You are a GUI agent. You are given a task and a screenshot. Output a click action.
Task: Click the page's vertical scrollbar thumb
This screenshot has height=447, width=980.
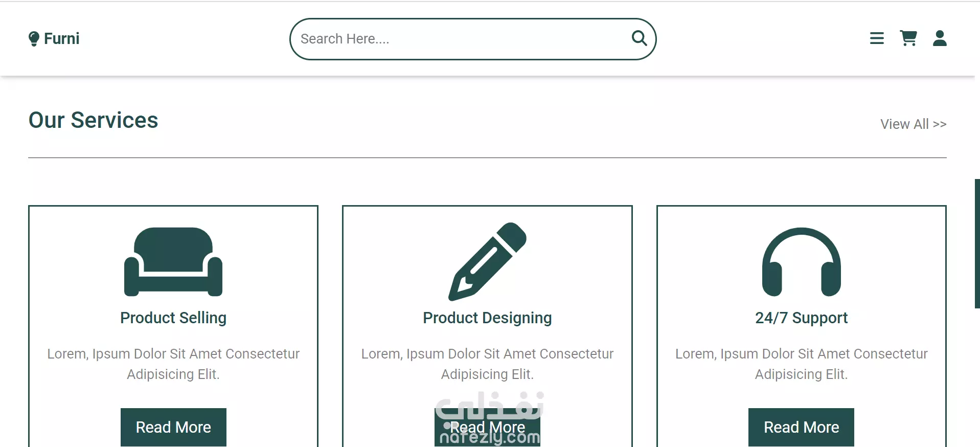(977, 243)
